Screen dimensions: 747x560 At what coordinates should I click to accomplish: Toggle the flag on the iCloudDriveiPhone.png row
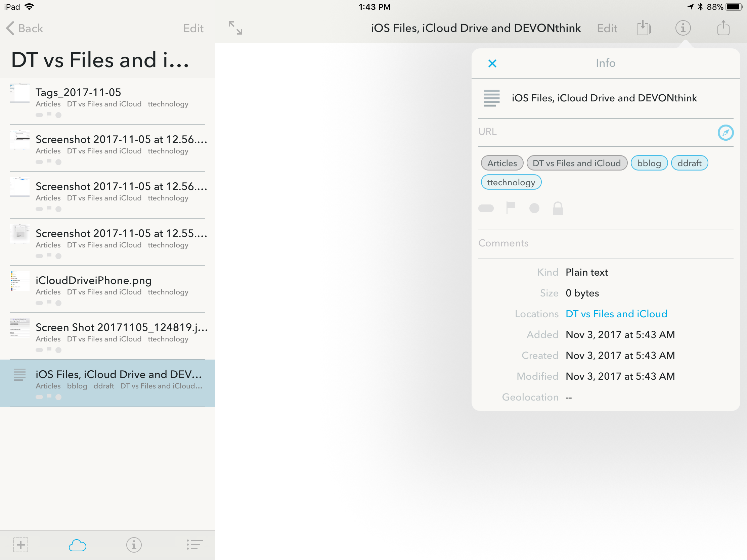point(49,303)
